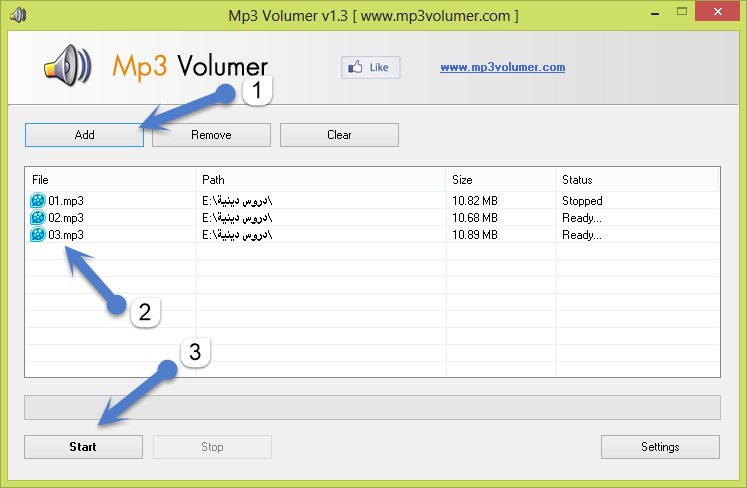Click the path cell in the 01.mp3 row
747x488 pixels.
237,201
